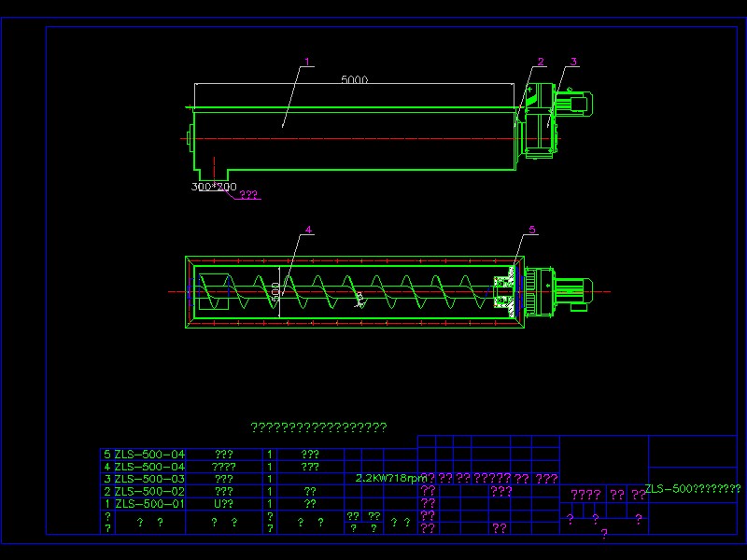
Task: Click the magenta ??? leader label under the outlet
Action: (x=248, y=194)
